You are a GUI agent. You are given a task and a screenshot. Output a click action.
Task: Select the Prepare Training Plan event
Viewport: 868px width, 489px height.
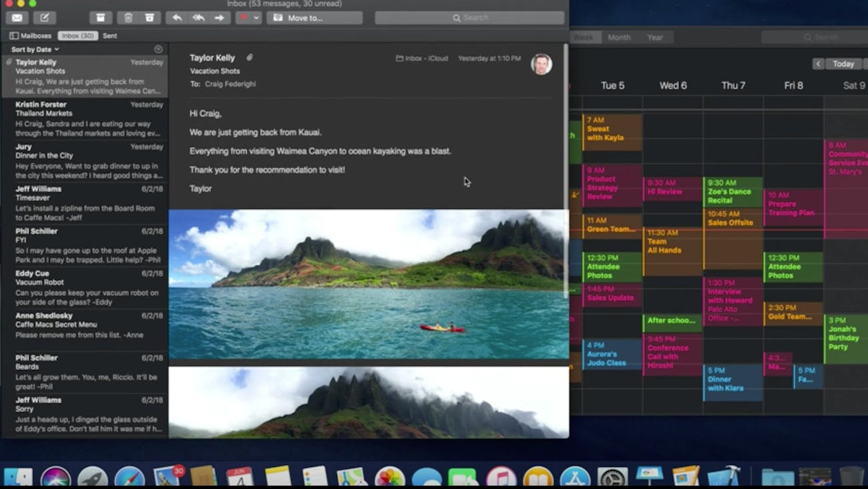tap(793, 208)
